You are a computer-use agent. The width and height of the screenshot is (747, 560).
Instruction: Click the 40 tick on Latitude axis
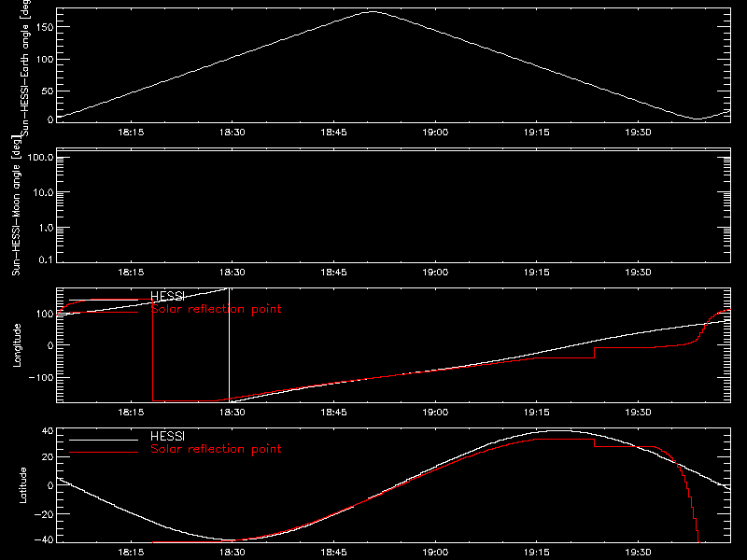click(48, 431)
